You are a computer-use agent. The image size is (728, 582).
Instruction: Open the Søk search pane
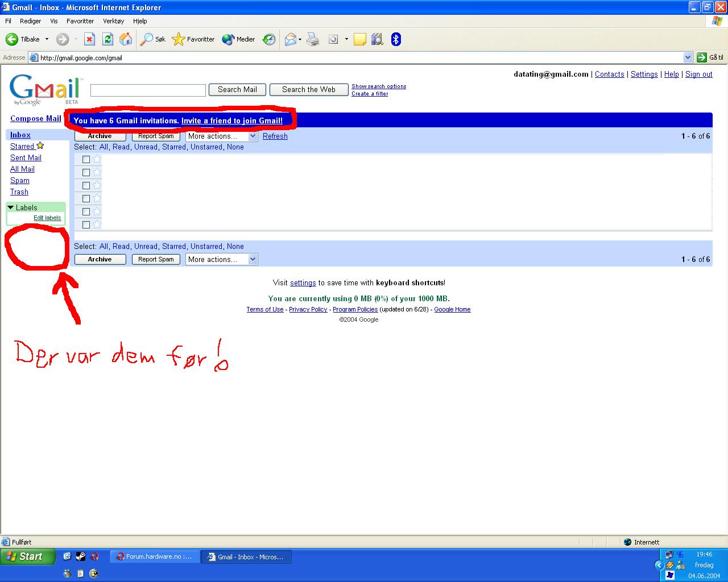point(153,39)
